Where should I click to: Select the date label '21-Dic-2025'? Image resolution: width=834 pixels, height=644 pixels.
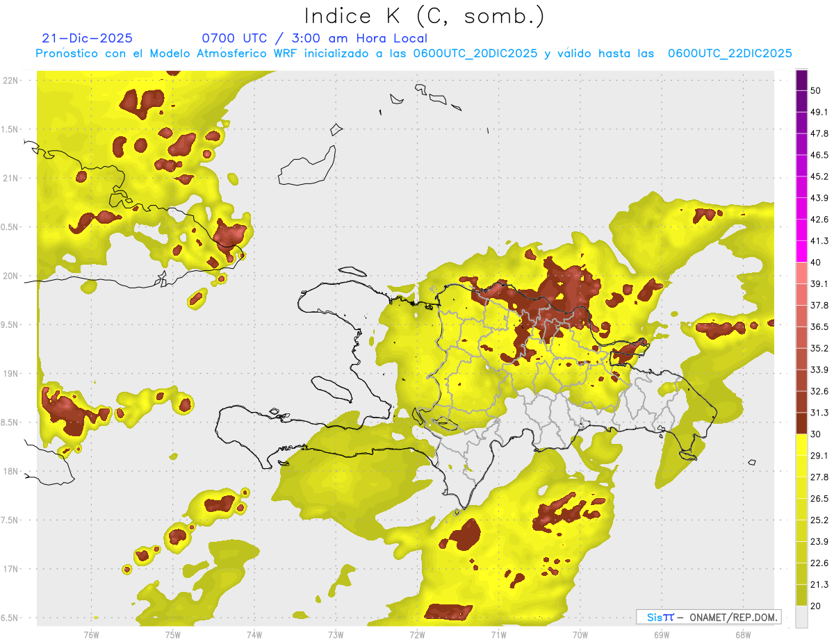pos(87,38)
